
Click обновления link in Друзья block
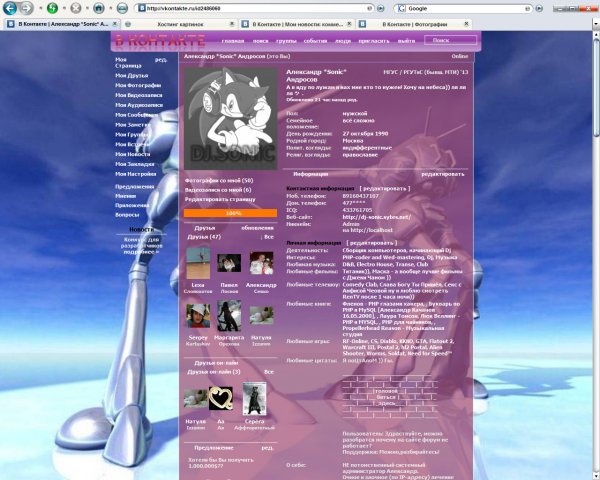tap(257, 228)
